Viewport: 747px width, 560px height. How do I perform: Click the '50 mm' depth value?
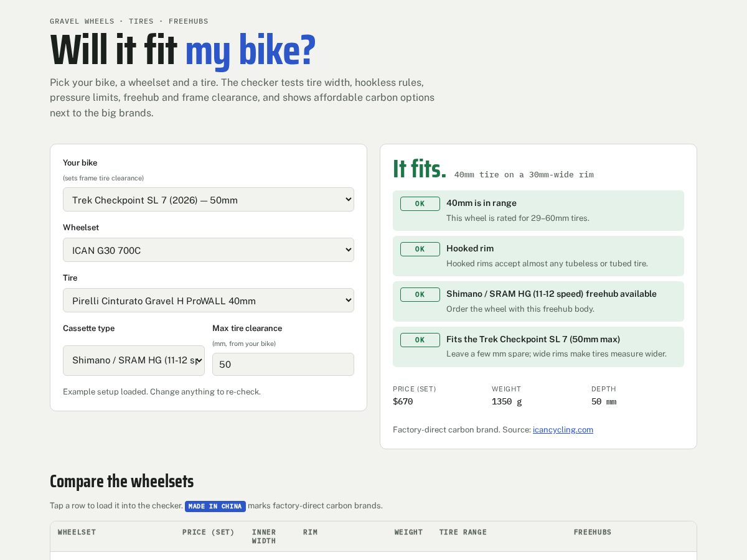coord(604,401)
